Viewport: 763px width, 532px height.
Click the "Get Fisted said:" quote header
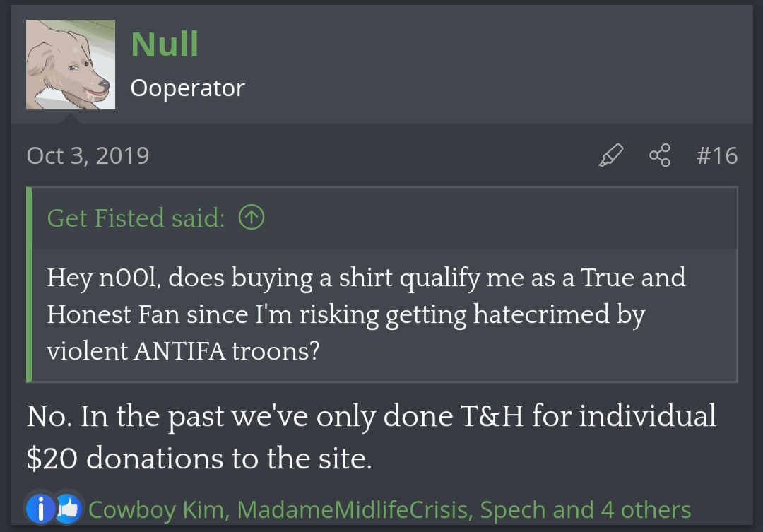point(136,218)
